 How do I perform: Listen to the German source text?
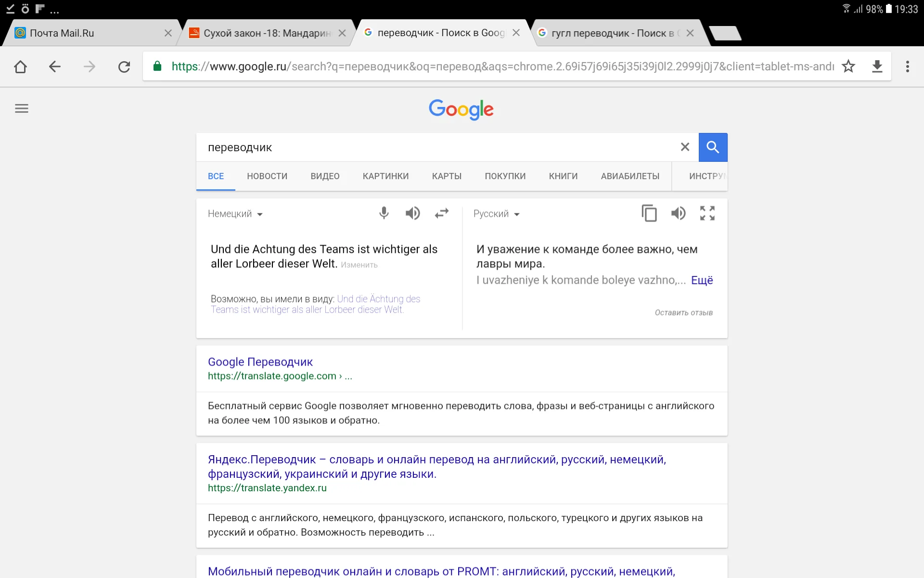tap(412, 213)
